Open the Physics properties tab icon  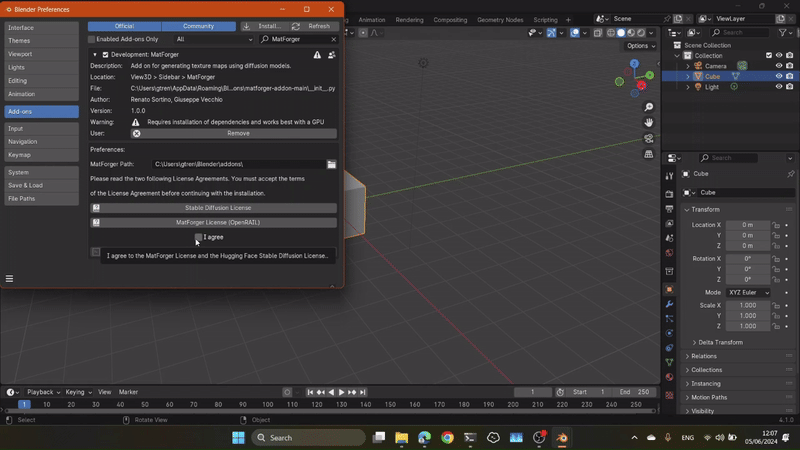[669, 333]
